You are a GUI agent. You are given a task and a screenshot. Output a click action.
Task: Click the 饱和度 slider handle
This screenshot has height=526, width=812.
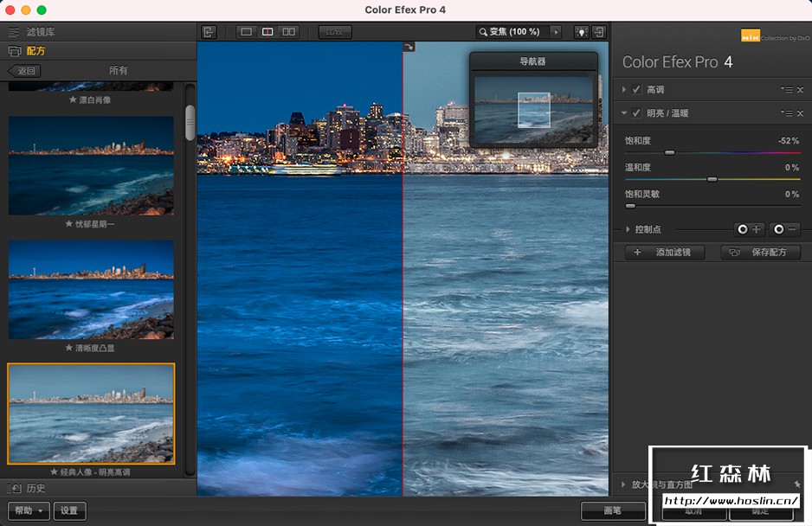[x=669, y=153]
